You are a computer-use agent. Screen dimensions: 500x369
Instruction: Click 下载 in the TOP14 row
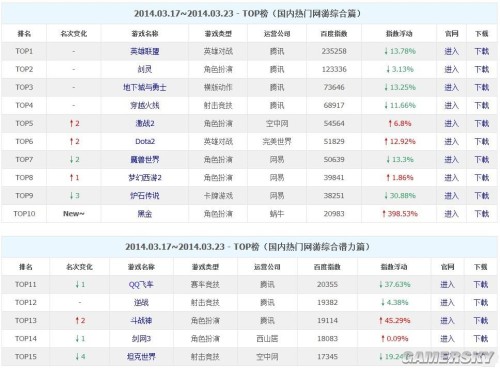tap(481, 339)
